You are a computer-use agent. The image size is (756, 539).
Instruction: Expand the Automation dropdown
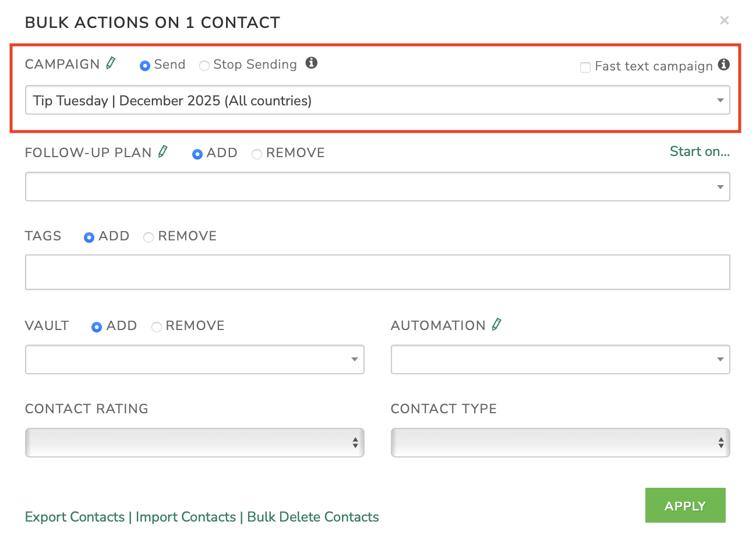[x=560, y=360]
